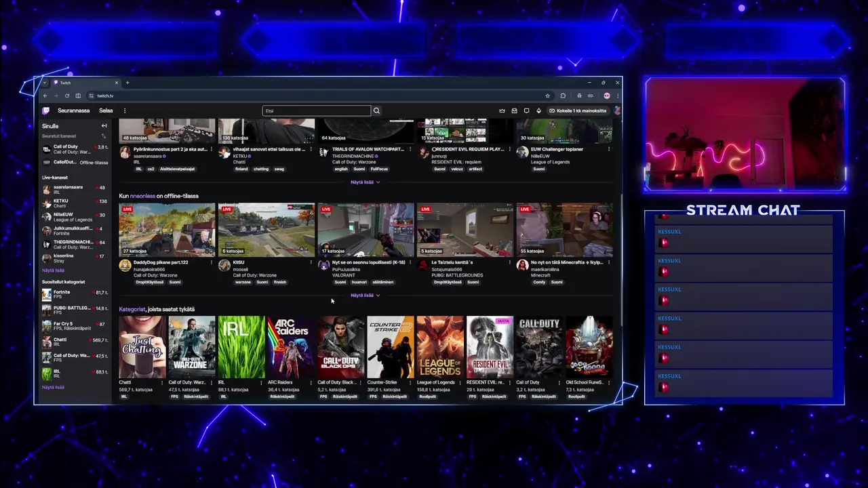Open the RESIDENT EVIL category cover

click(x=490, y=346)
